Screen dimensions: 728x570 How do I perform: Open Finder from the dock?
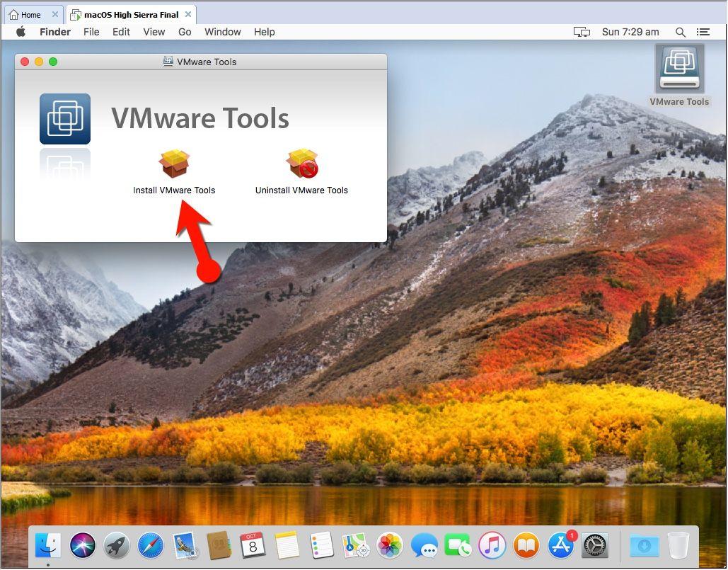[48, 545]
